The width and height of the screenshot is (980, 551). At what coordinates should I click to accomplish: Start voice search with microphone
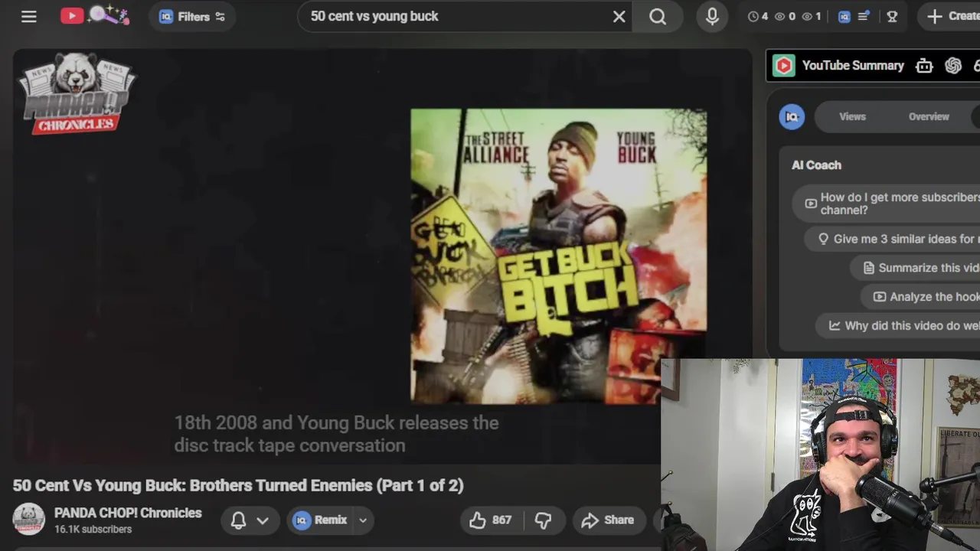712,16
